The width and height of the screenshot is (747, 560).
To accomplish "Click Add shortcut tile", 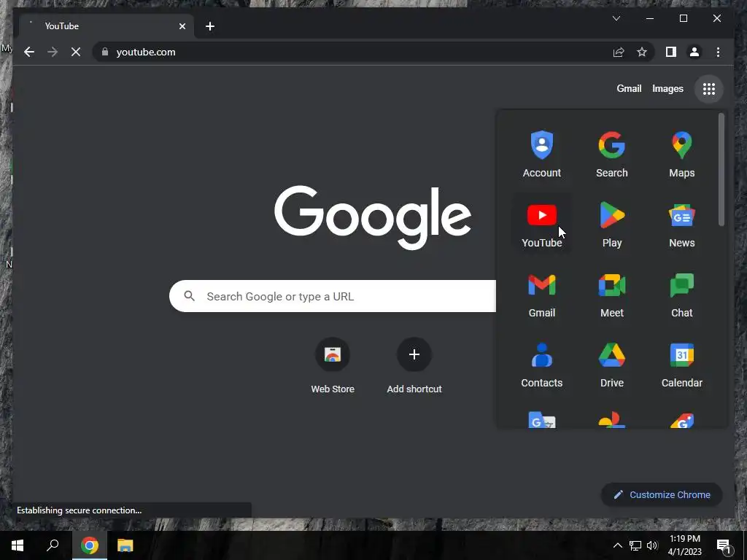I will tap(414, 366).
